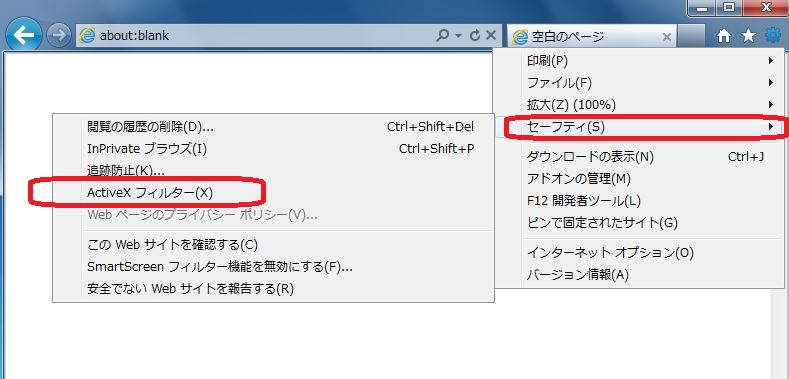Open the 印刷(P) submenu

[x=639, y=61]
